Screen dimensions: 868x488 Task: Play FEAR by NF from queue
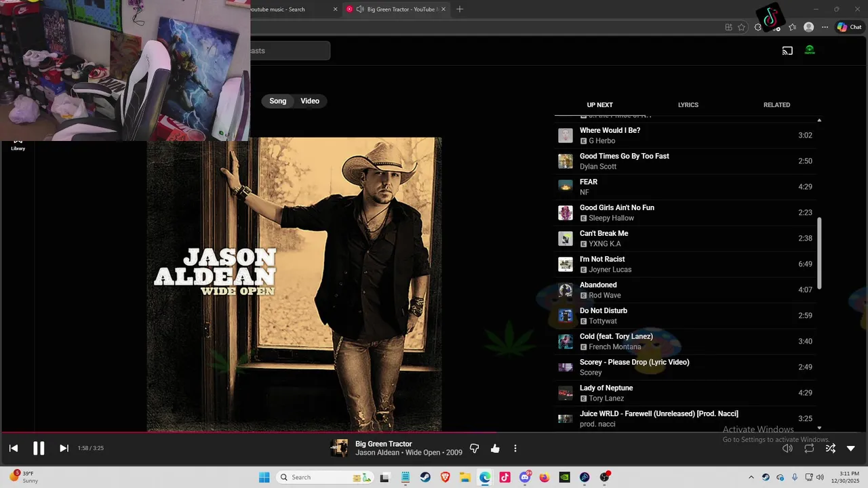(686, 187)
